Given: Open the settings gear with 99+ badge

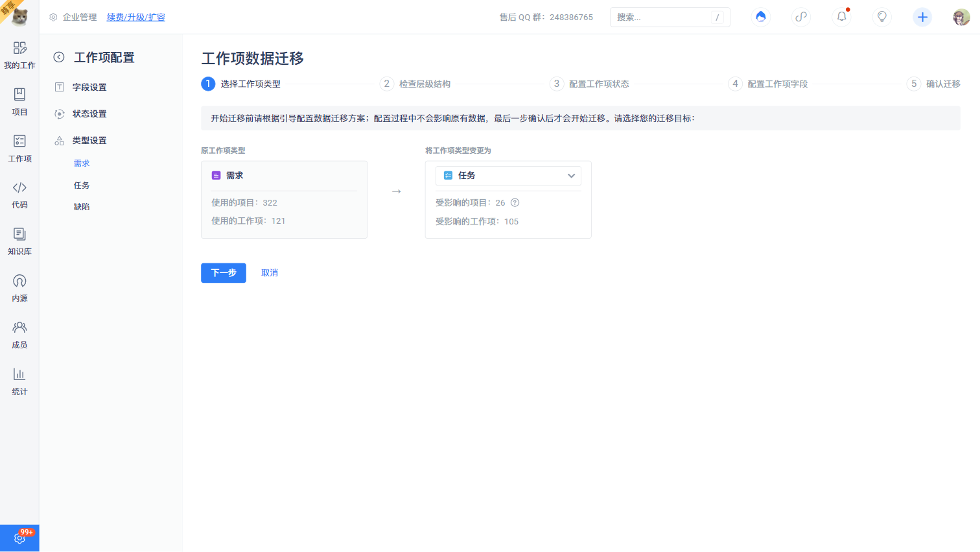Looking at the screenshot, I should tap(19, 538).
